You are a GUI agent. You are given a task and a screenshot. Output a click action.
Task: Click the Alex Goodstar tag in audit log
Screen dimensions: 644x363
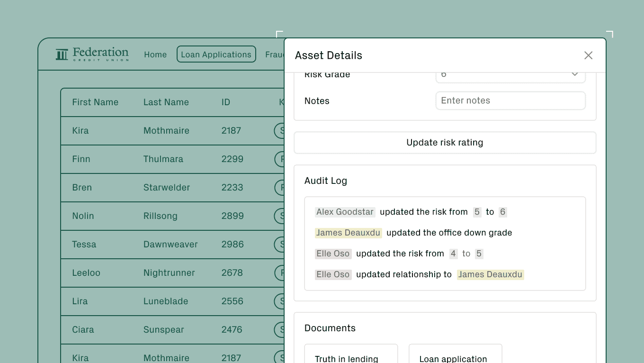point(345,212)
